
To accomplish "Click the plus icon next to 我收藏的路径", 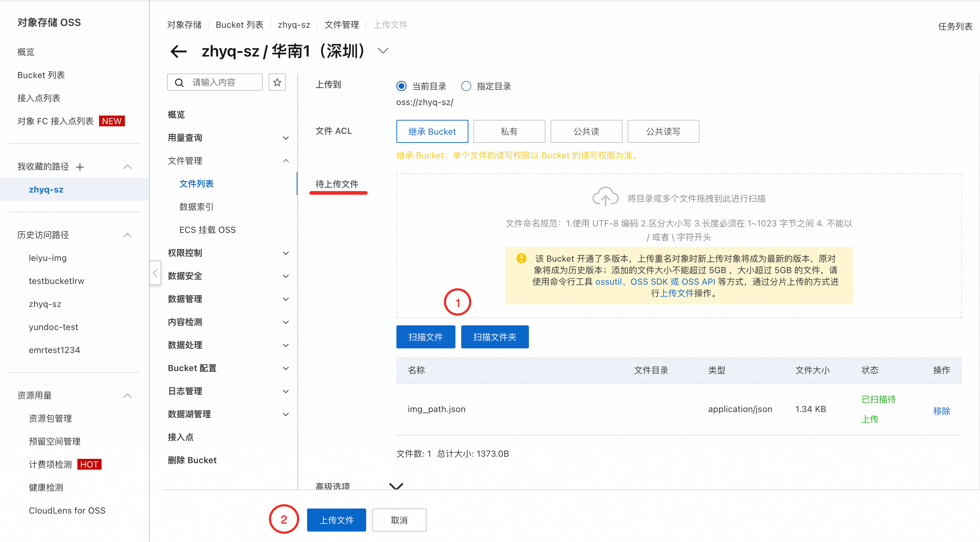I will click(80, 167).
